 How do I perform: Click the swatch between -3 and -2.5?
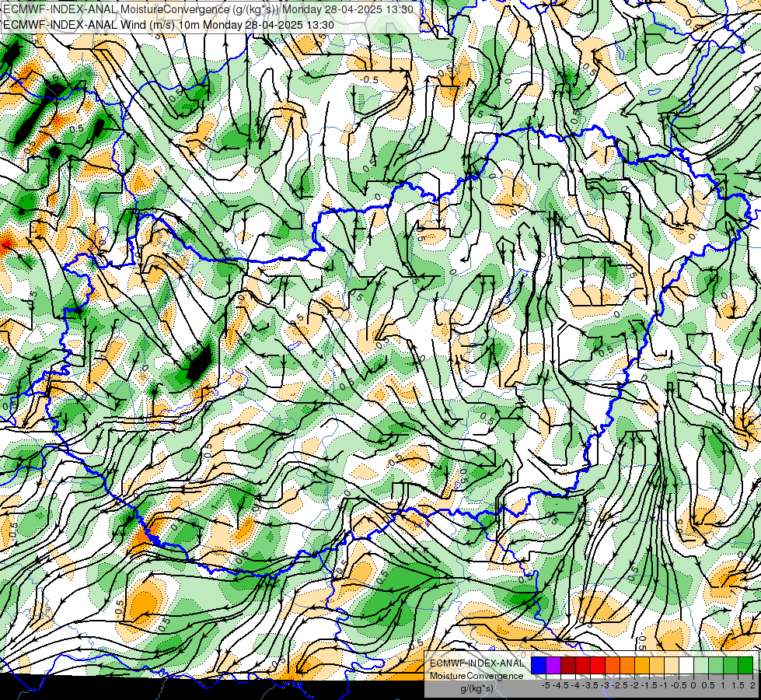(x=613, y=665)
